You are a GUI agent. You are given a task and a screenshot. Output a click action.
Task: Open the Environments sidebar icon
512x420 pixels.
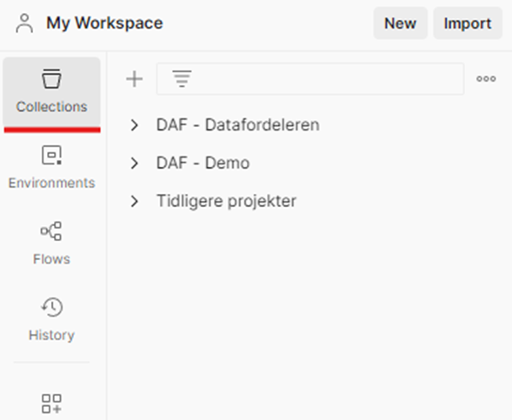click(51, 155)
